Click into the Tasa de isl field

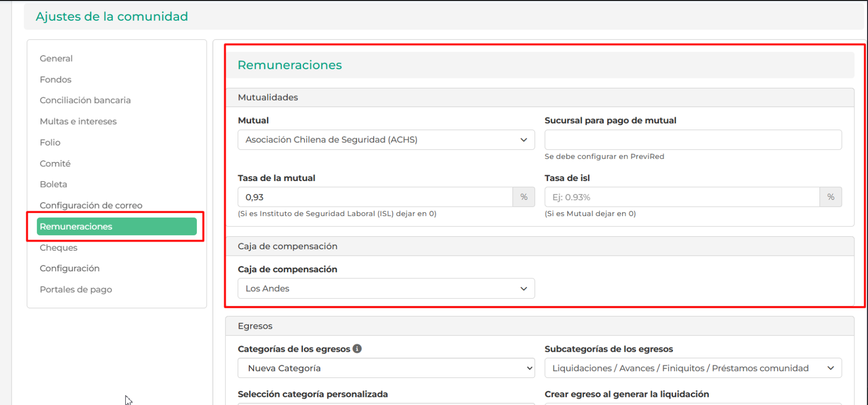tap(681, 197)
